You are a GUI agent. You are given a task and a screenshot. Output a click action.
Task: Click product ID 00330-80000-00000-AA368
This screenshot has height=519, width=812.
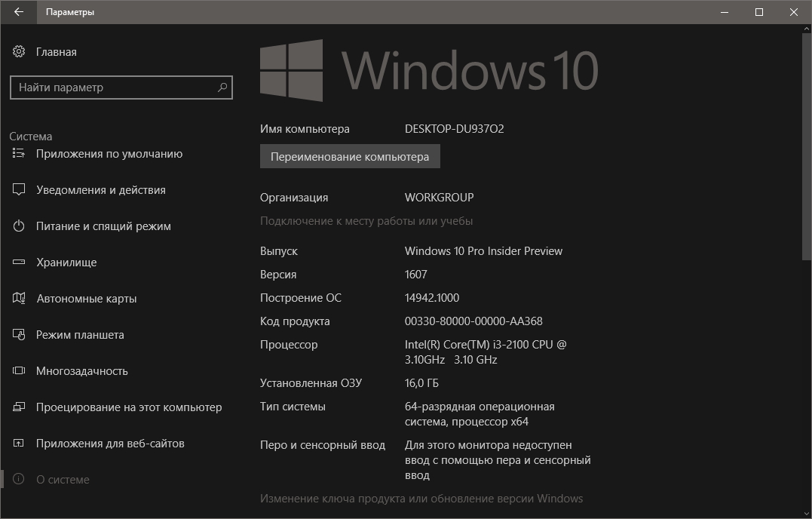click(473, 321)
